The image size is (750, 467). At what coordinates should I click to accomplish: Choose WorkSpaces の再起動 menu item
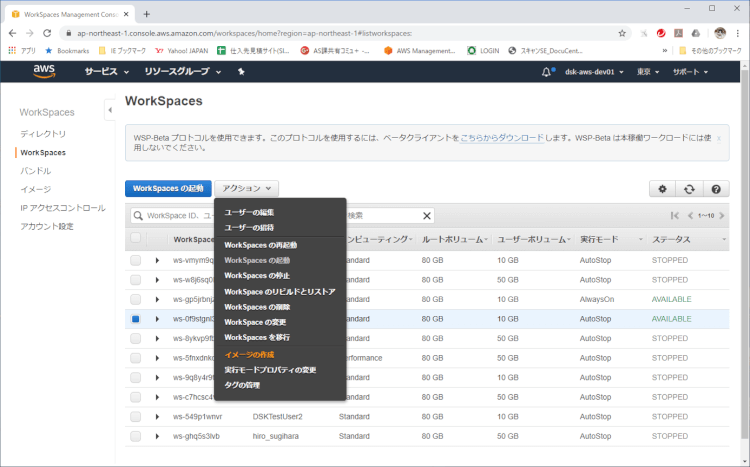click(260, 245)
